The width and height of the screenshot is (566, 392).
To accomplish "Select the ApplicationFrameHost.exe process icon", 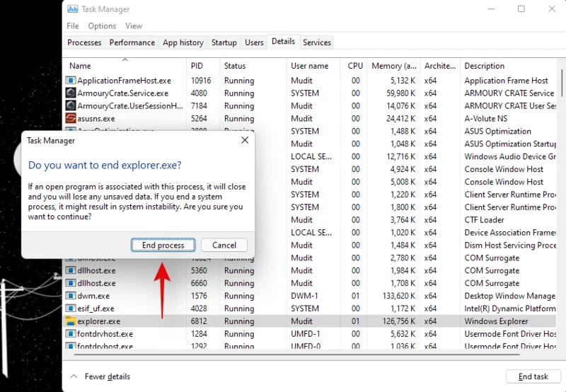I will tap(71, 81).
